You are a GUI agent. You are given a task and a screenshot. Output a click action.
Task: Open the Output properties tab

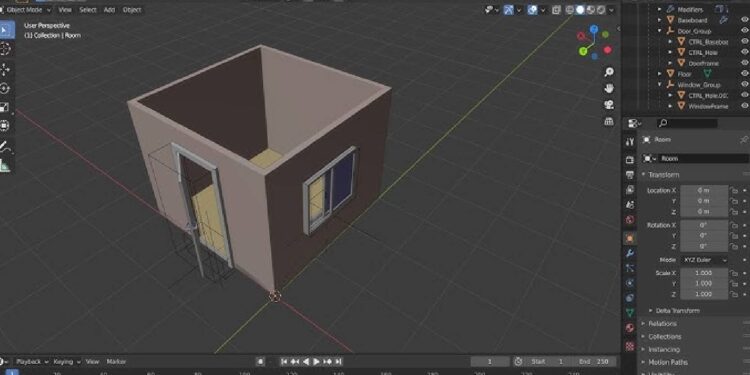(x=630, y=175)
